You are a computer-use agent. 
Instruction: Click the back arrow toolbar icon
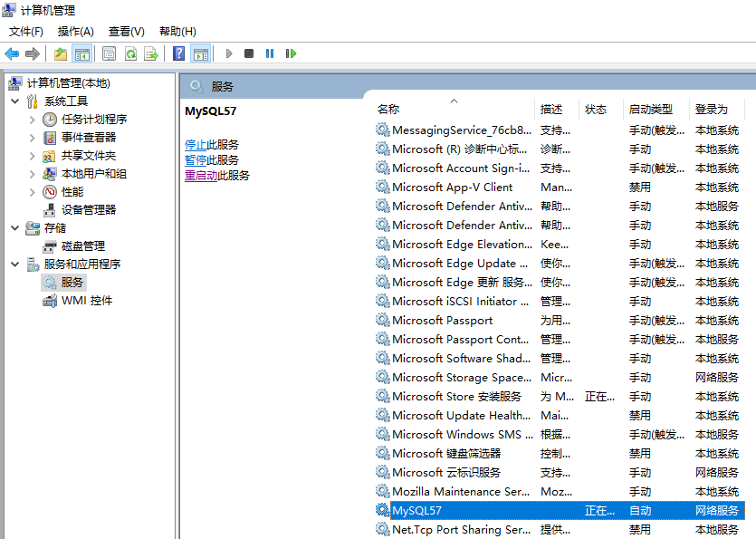pos(12,53)
